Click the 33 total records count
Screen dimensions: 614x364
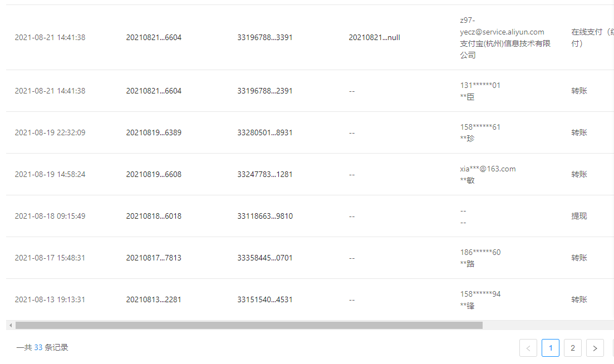(38, 347)
